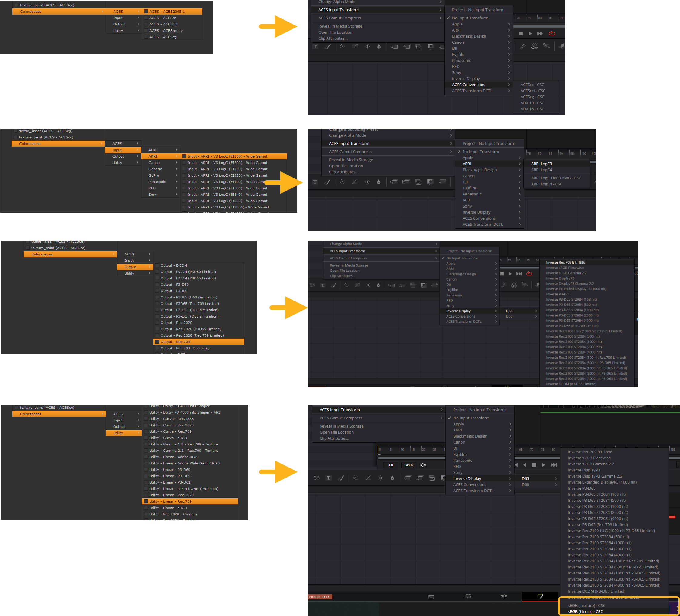This screenshot has width=680, height=616.
Task: Click the Blur droplet tool in the ACES Conversions screenshot
Action: [x=379, y=47]
